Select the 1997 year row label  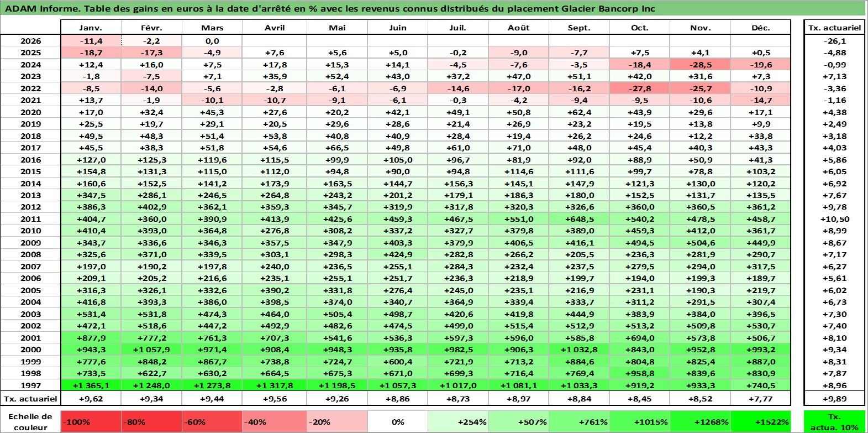[x=30, y=385]
